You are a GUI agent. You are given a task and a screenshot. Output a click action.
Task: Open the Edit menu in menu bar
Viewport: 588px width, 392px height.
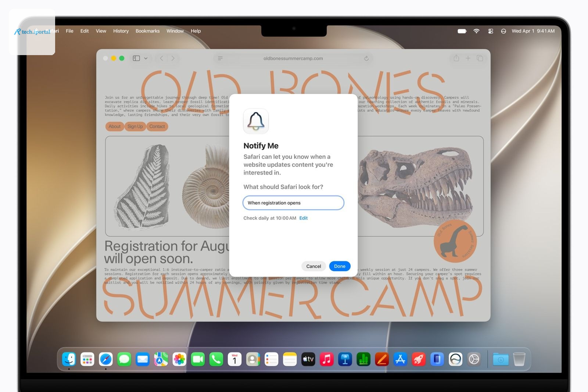click(85, 31)
